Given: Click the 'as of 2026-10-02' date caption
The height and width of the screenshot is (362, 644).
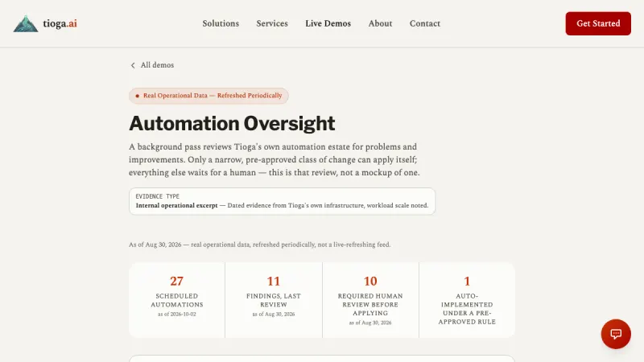Looking at the screenshot, I should coord(176,314).
